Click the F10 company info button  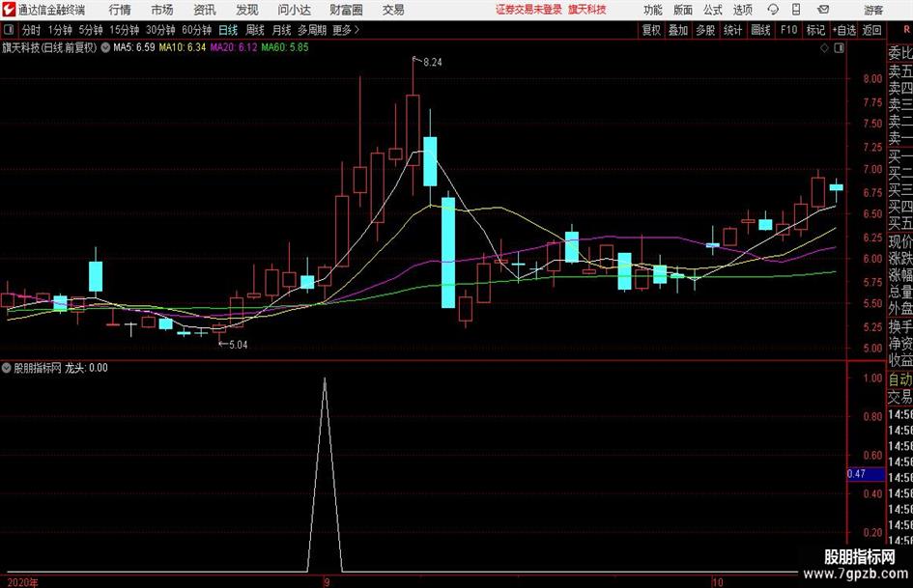click(788, 30)
